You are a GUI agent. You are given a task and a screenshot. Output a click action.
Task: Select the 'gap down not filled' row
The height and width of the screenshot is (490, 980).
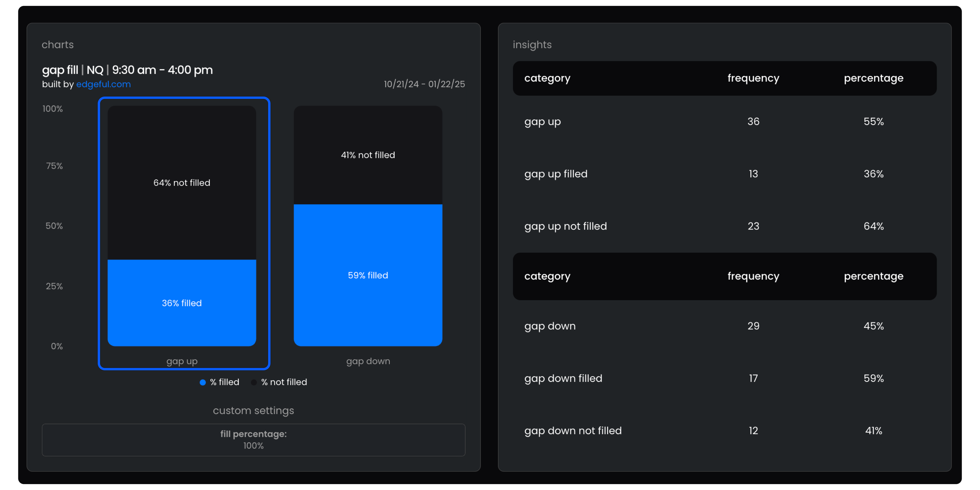tap(572, 431)
